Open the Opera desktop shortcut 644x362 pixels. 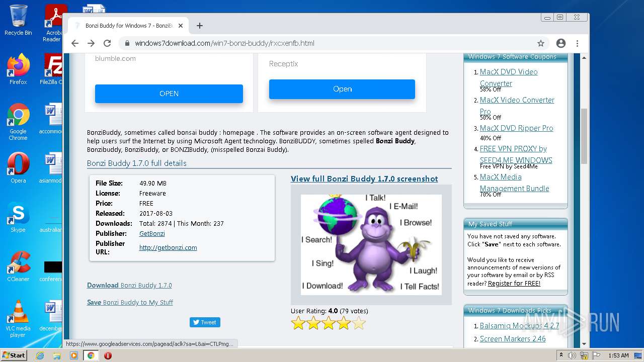pos(18,168)
